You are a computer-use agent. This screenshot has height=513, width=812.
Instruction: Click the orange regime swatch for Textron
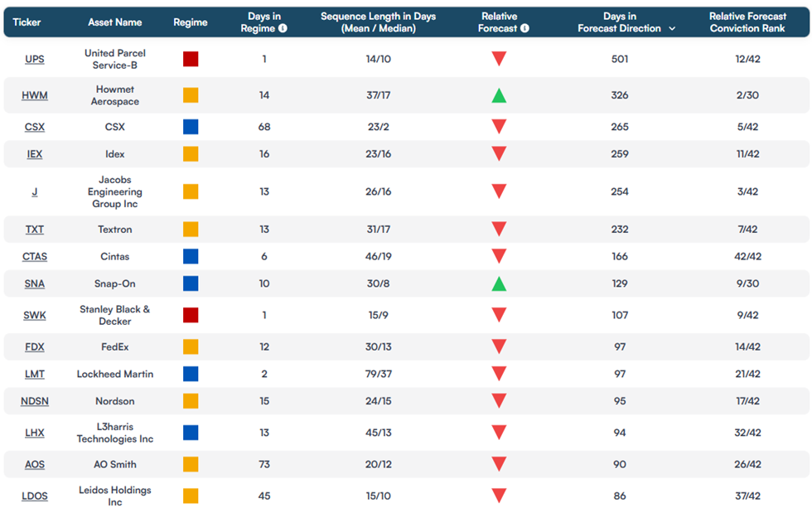pyautogui.click(x=191, y=229)
